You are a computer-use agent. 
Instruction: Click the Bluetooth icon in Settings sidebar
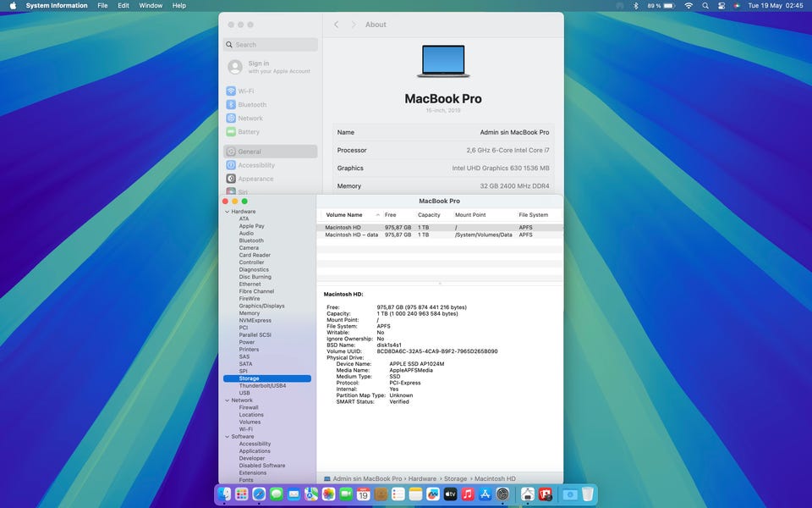pos(231,104)
